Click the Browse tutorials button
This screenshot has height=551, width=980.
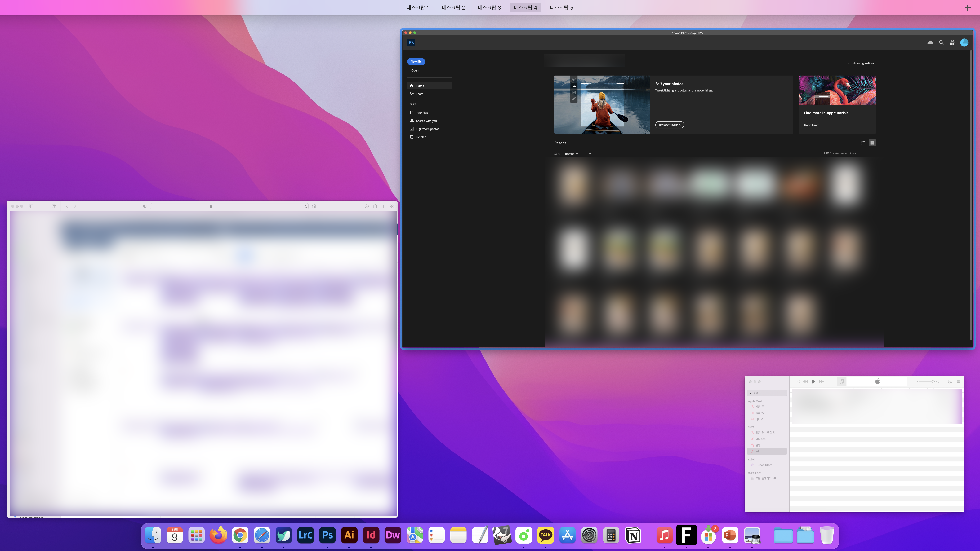670,125
